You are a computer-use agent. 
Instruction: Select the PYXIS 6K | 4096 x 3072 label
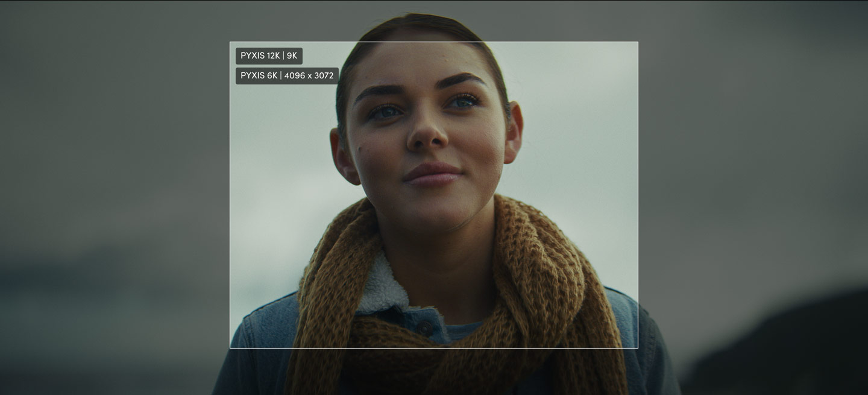(x=287, y=76)
